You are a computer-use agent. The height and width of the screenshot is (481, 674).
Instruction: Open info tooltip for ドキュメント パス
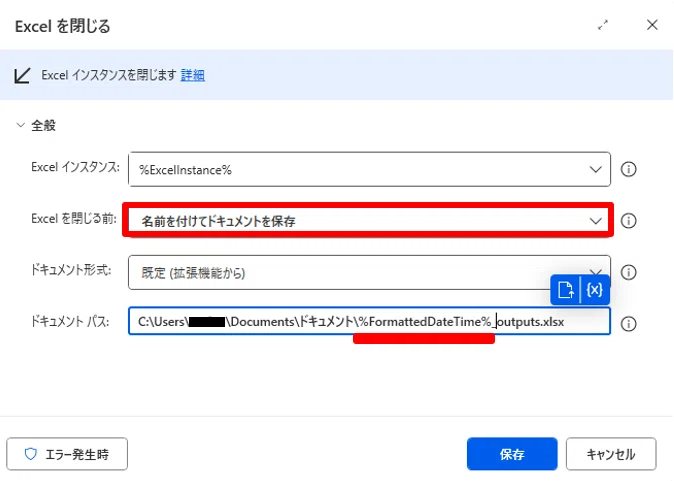pyautogui.click(x=628, y=324)
